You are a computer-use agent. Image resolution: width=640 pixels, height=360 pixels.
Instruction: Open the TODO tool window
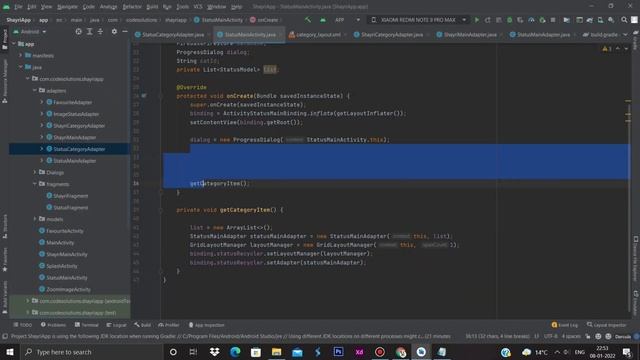coord(22,325)
